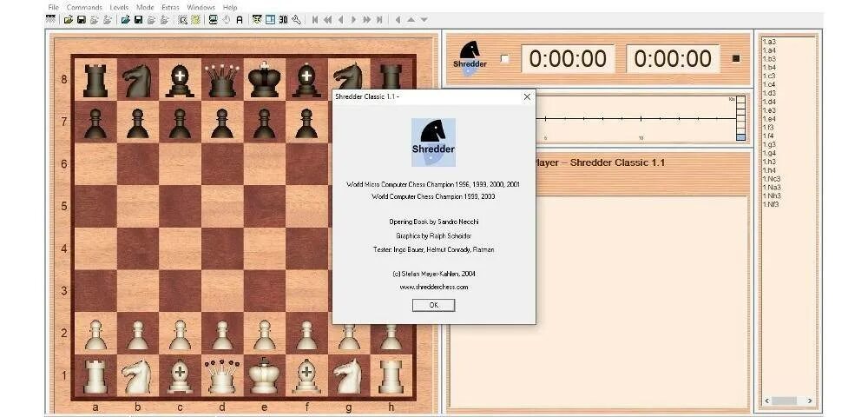Click move list scrollbar right arrow
868x417 pixels.
pos(810,400)
